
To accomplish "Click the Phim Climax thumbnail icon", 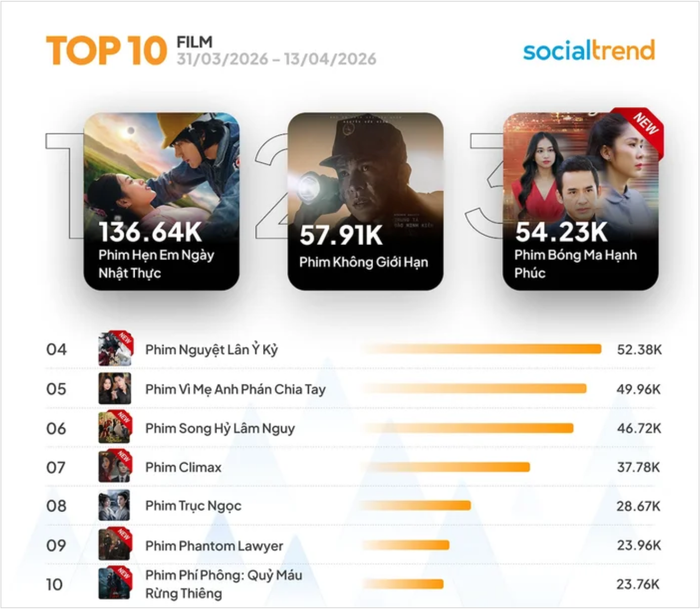I will (x=115, y=467).
